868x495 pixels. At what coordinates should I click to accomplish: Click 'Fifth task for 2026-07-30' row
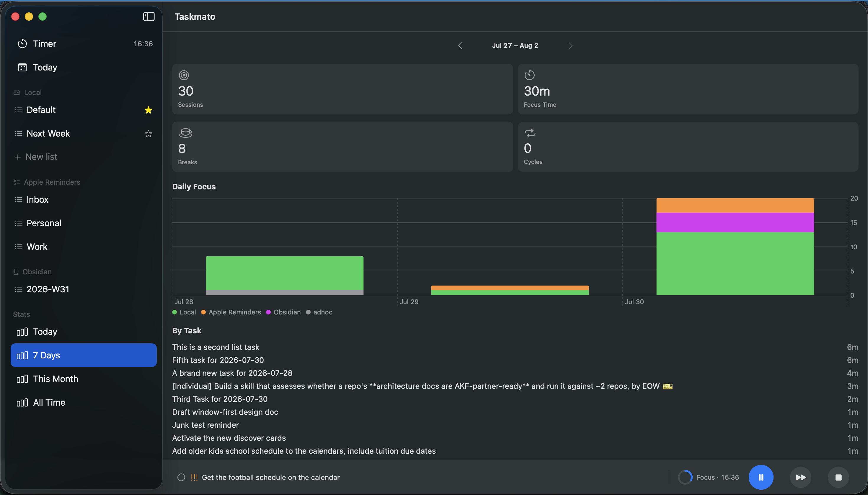(x=515, y=360)
